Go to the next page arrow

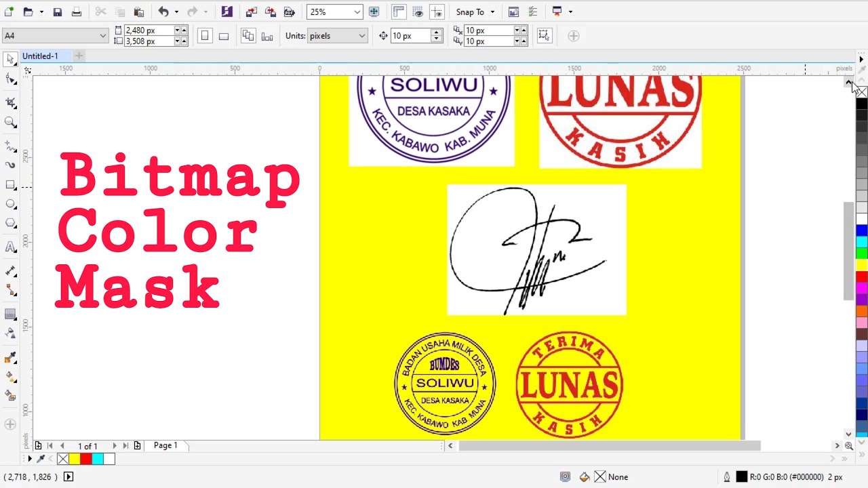(x=114, y=446)
